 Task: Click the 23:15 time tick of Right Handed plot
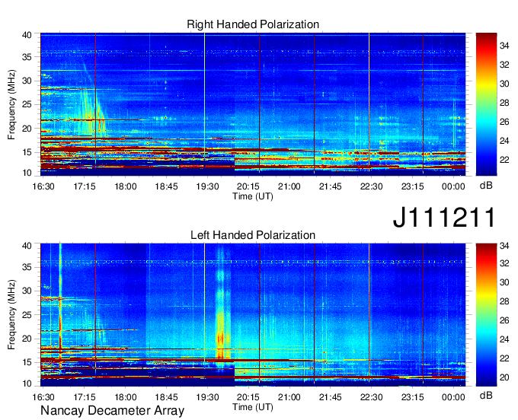point(413,186)
